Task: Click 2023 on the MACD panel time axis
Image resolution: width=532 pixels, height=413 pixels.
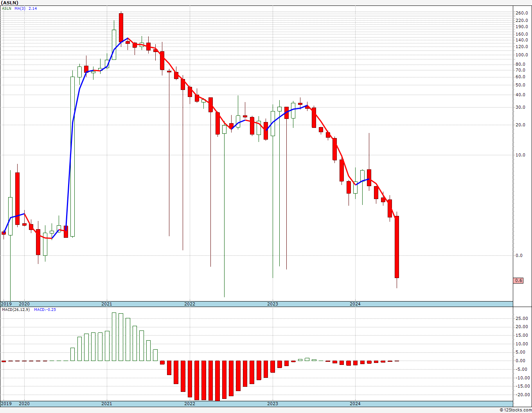Action: (x=273, y=404)
